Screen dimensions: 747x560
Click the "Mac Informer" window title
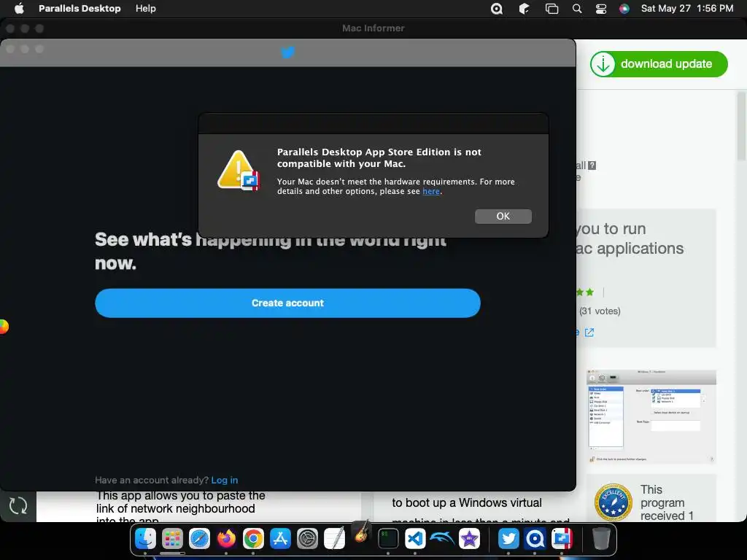pyautogui.click(x=373, y=28)
